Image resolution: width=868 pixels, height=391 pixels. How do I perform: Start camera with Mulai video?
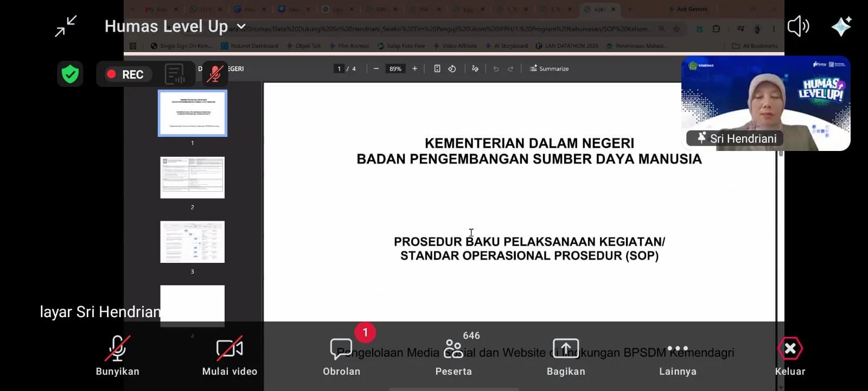[x=229, y=356]
